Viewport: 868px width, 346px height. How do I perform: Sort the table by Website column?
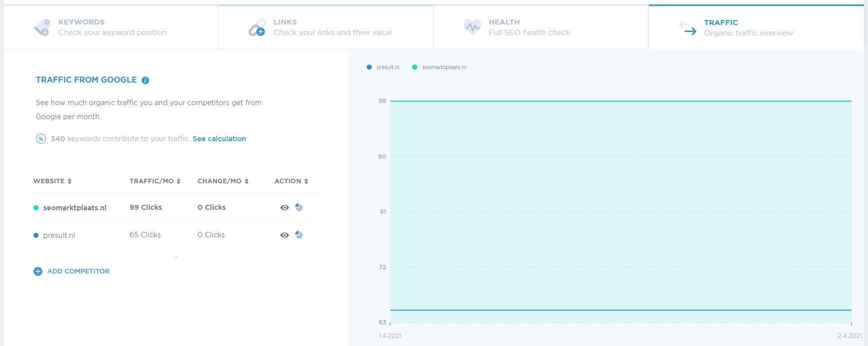[x=53, y=181]
